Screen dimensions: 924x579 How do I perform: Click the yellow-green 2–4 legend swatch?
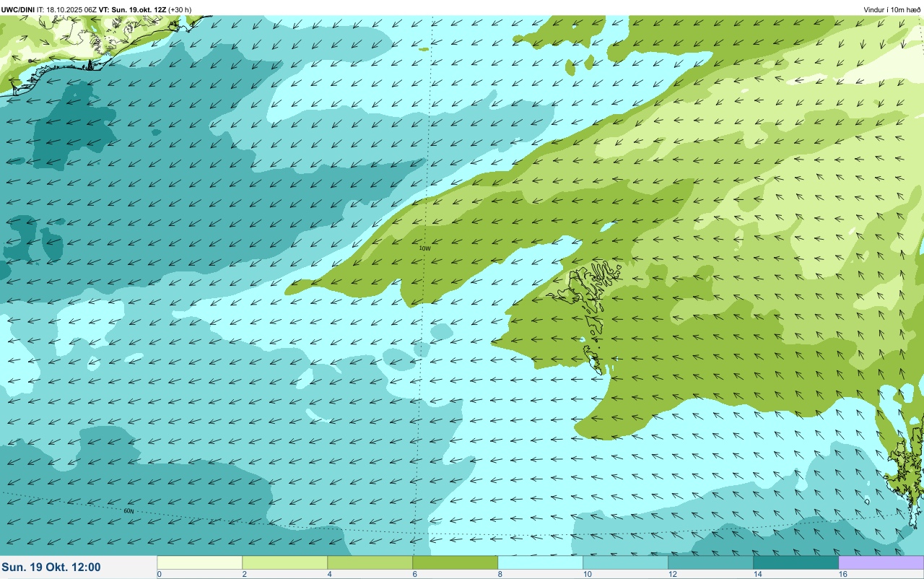pyautogui.click(x=285, y=562)
